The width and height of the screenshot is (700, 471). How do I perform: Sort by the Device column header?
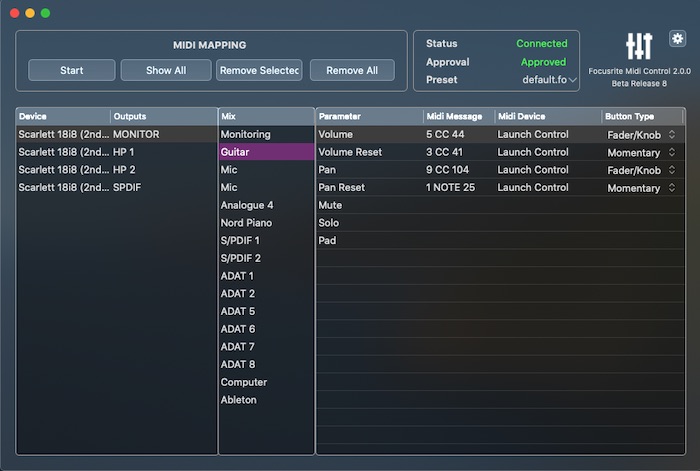point(63,116)
